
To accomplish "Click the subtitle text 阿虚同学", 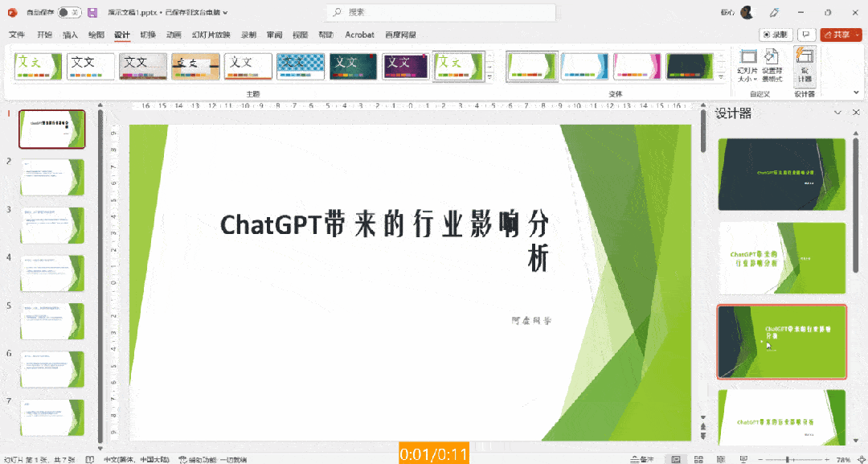I will tap(531, 320).
